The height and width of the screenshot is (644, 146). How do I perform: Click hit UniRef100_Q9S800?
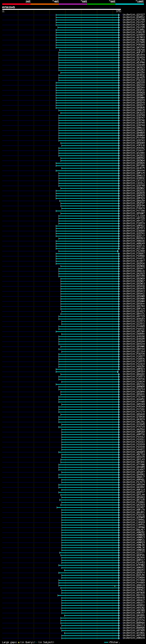pos(133,304)
